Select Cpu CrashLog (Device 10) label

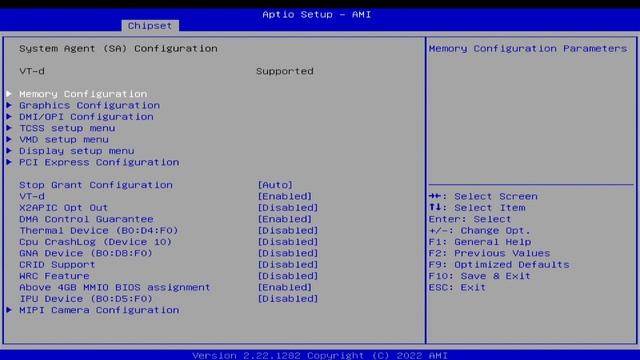(x=96, y=242)
